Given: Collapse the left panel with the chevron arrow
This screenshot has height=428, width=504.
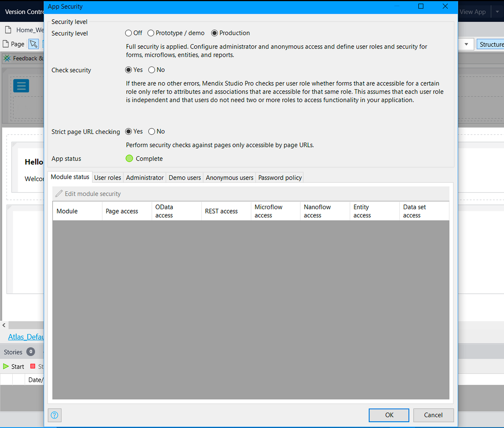Looking at the screenshot, I should tap(4, 325).
